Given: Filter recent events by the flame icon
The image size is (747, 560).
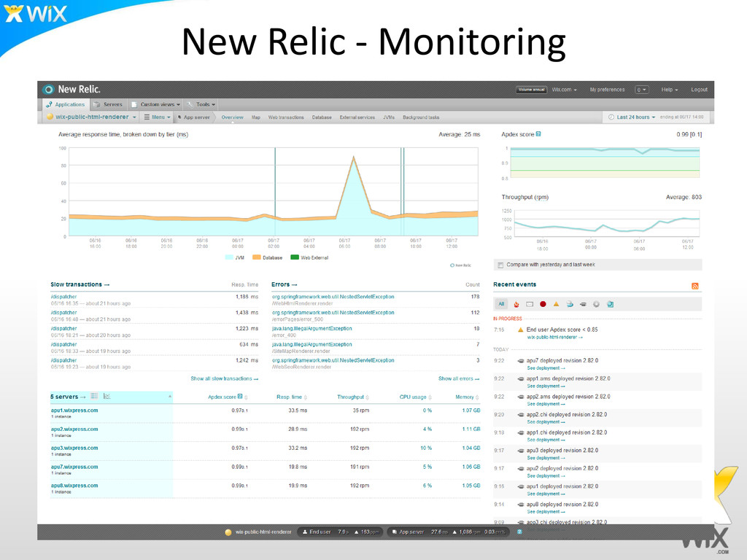Looking at the screenshot, I should [x=516, y=304].
